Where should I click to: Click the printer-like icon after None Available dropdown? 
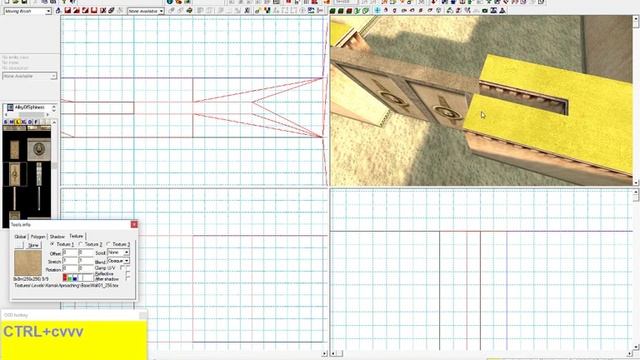(189, 11)
